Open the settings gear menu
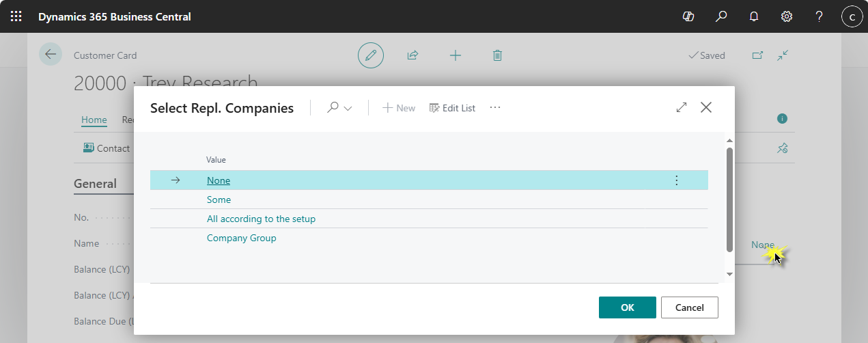This screenshot has width=868, height=343. (787, 16)
